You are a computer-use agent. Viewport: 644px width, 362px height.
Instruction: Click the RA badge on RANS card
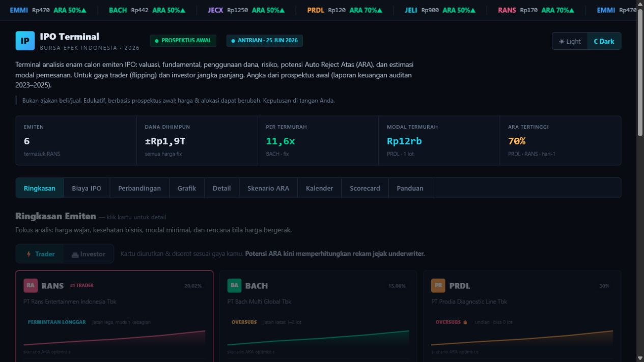click(31, 286)
